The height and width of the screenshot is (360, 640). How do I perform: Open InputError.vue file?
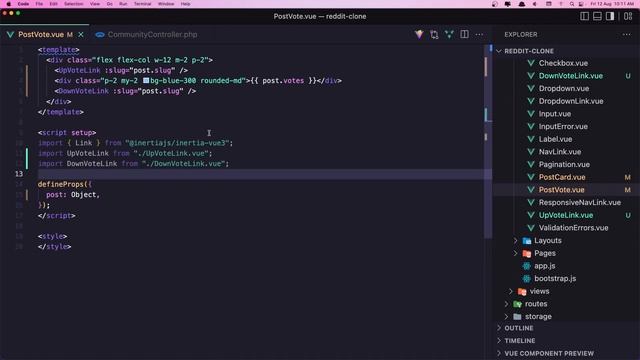(x=563, y=127)
